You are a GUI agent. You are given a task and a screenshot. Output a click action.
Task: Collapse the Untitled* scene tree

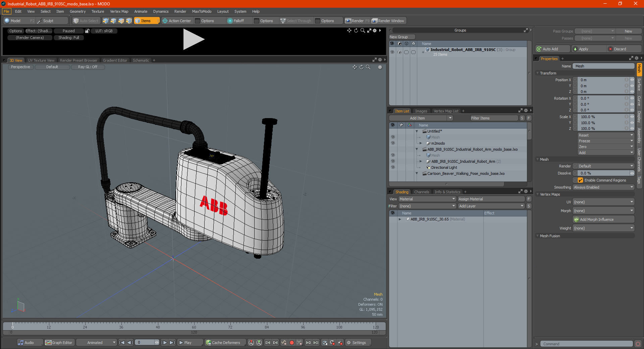[417, 131]
